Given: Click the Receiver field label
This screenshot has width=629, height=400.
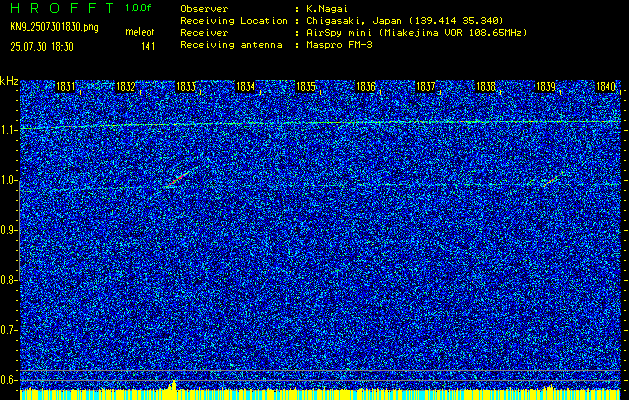Looking at the screenshot, I should (x=204, y=33).
